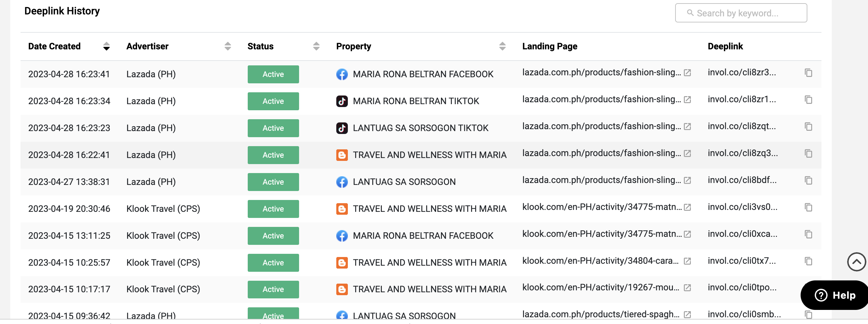Click Active status for 2023-04-19 Klook row
The width and height of the screenshot is (868, 324).
[273, 209]
